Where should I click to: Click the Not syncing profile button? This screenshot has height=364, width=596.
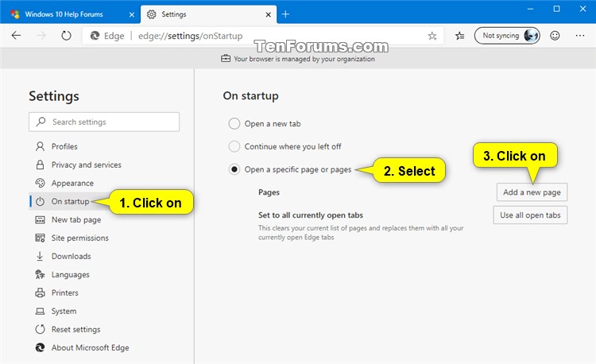coord(507,36)
